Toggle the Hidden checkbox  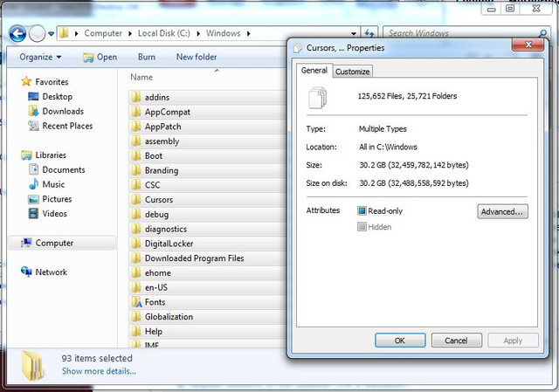coord(362,227)
